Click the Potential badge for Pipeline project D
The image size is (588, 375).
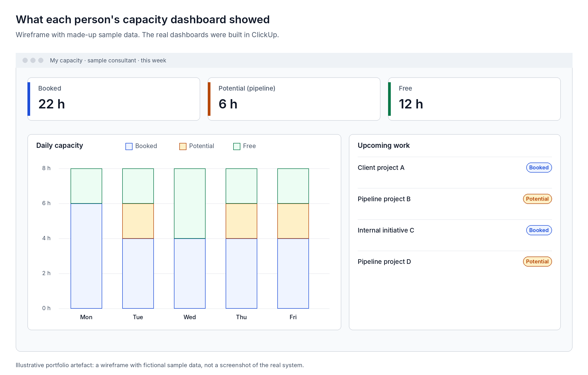tap(538, 261)
